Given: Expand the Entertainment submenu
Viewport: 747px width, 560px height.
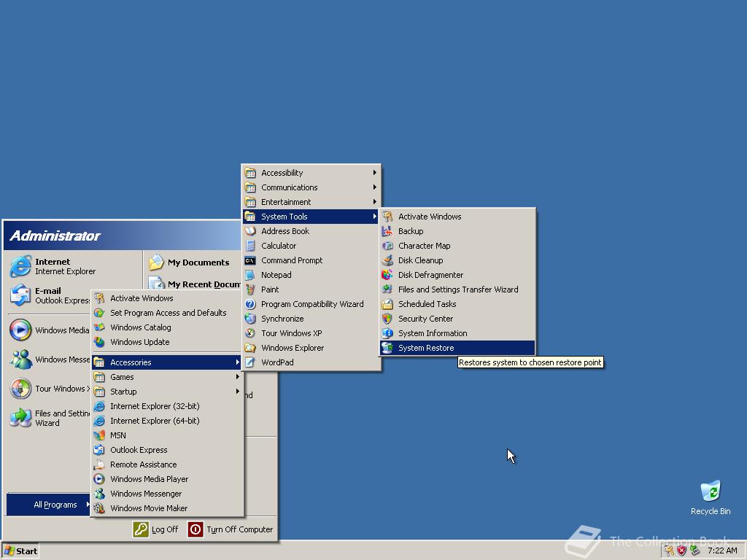Looking at the screenshot, I should pos(287,202).
